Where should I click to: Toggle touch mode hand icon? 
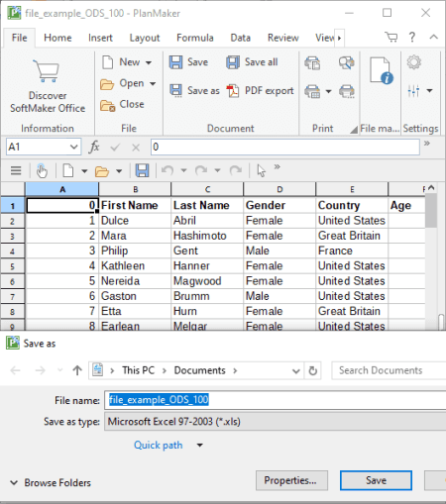pyautogui.click(x=42, y=170)
